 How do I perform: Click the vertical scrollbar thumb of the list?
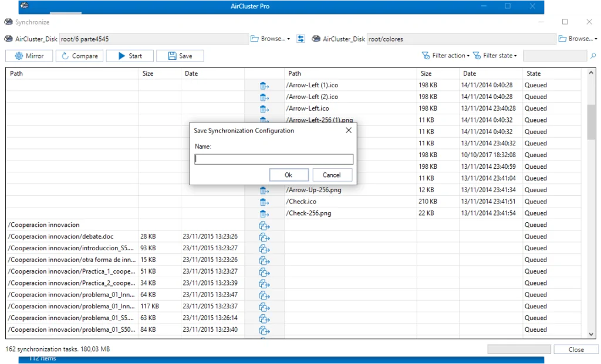pos(591,122)
